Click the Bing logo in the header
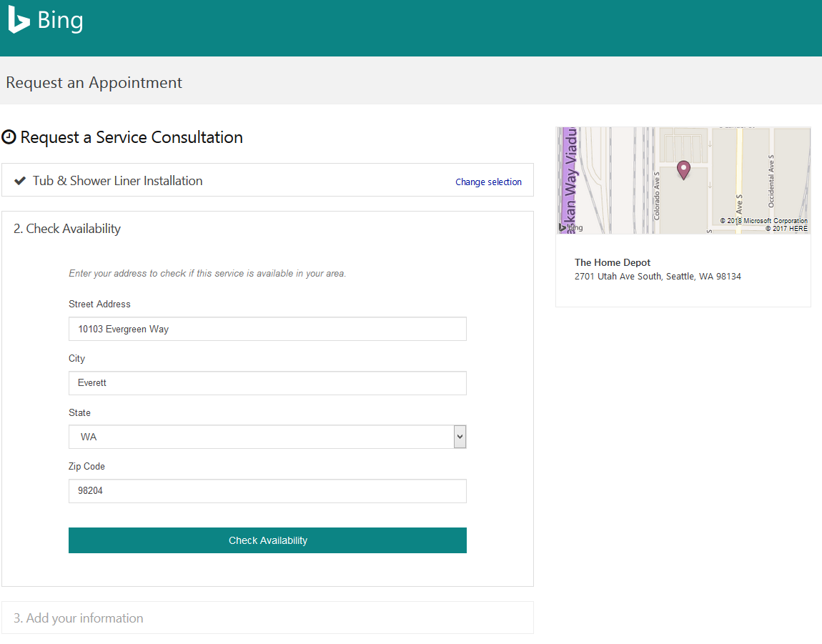Image resolution: width=822 pixels, height=644 pixels. click(46, 21)
